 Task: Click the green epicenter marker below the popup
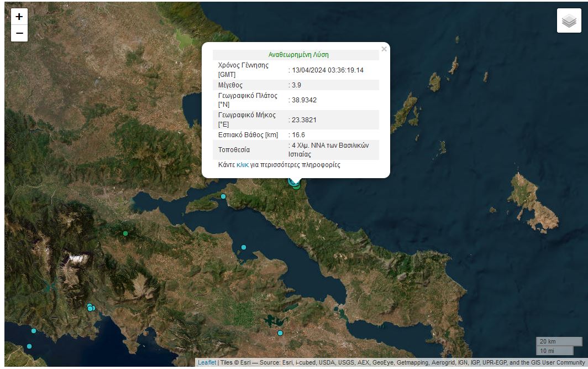(297, 186)
